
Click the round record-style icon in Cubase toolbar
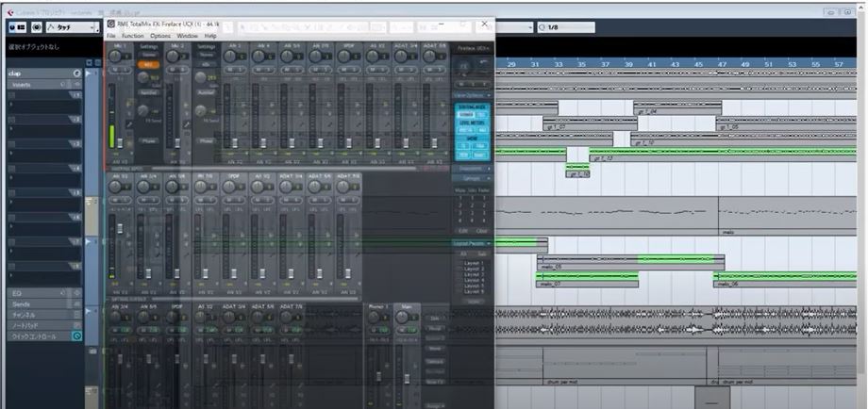tap(37, 27)
